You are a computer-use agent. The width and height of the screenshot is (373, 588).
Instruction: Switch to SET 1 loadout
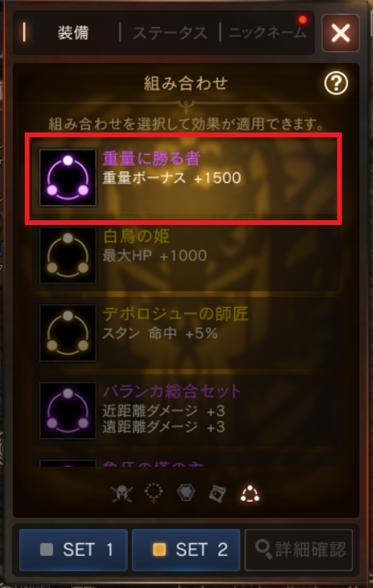click(x=73, y=550)
